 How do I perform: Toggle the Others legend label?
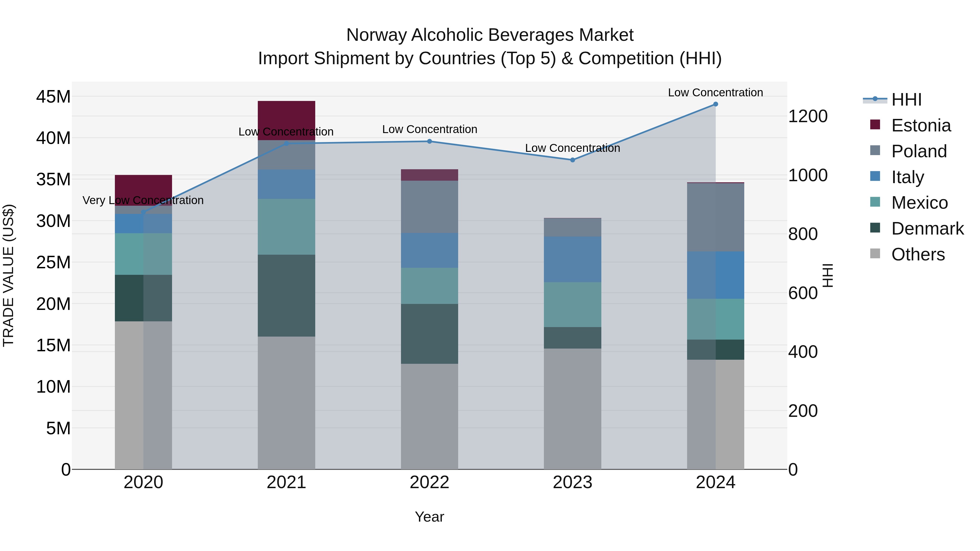click(x=918, y=254)
